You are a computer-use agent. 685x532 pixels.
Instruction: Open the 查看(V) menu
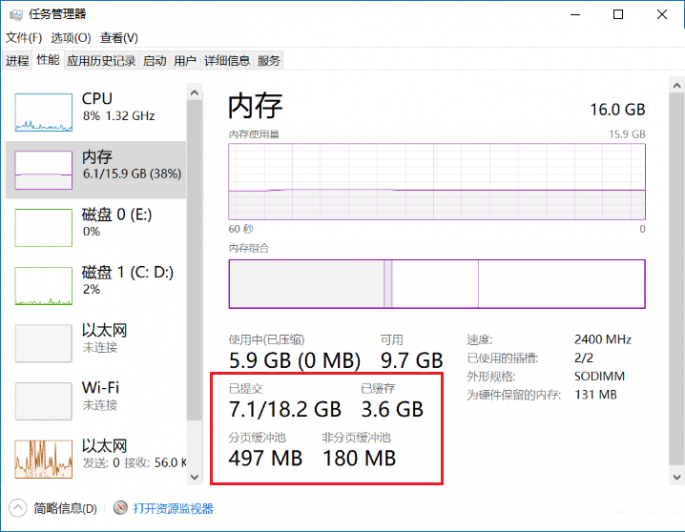119,38
